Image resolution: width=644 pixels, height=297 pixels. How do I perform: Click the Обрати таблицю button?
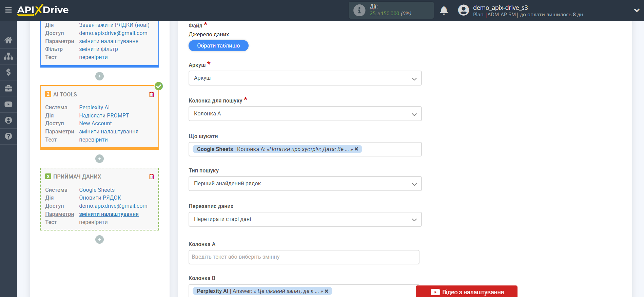tap(218, 46)
